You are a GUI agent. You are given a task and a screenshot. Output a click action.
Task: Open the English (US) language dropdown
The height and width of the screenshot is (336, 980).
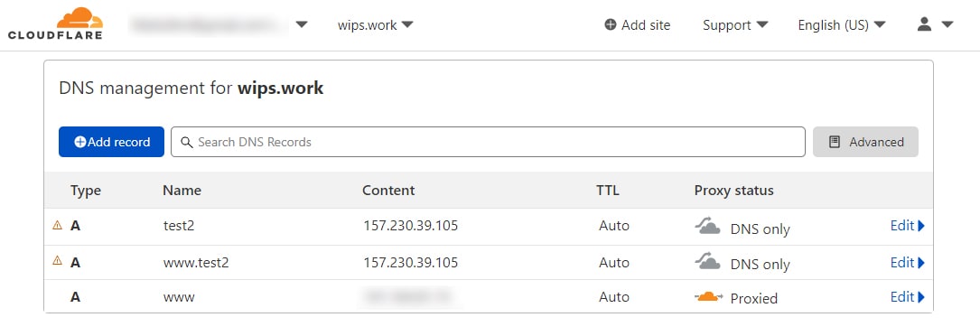point(842,25)
